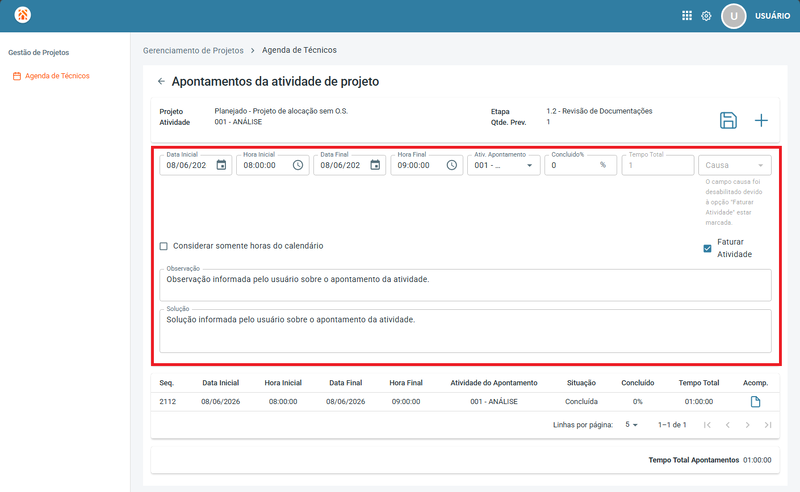Save the appointment with disk icon
Image resolution: width=800 pixels, height=492 pixels.
pyautogui.click(x=728, y=120)
